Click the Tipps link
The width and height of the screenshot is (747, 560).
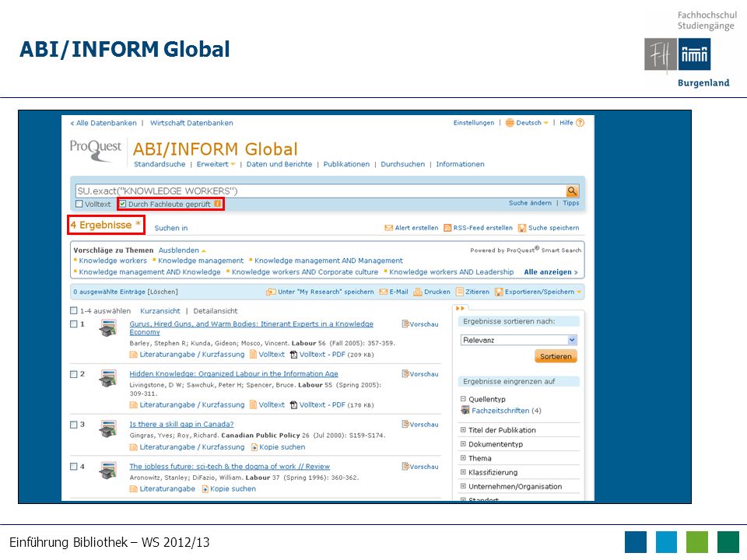[570, 203]
